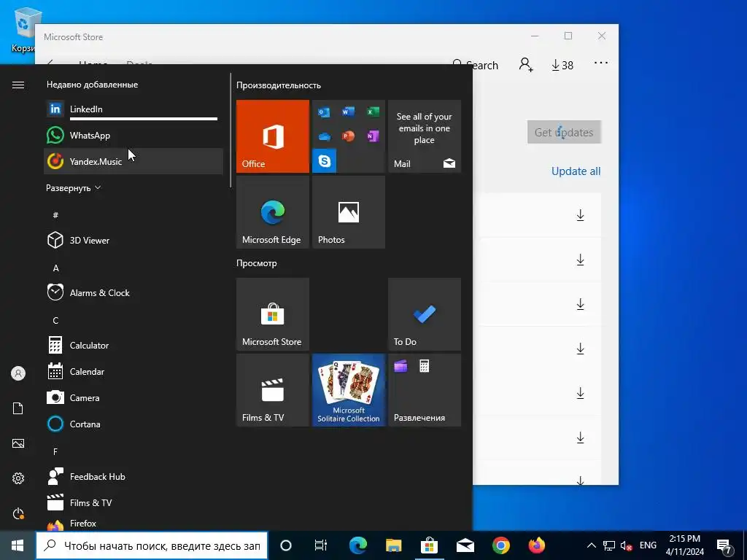Image resolution: width=747 pixels, height=560 pixels.
Task: Click the taskbar search box
Action: pos(152,545)
